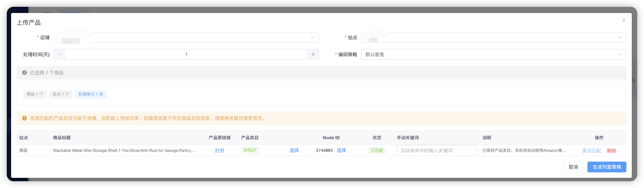Click the 状态 column header
The width and height of the screenshot is (644, 188).
coord(377,138)
